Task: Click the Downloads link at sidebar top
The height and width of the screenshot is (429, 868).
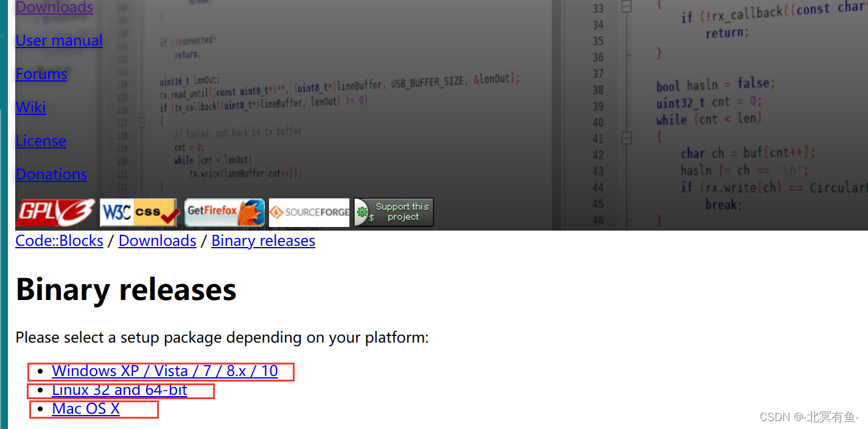Action: tap(54, 7)
